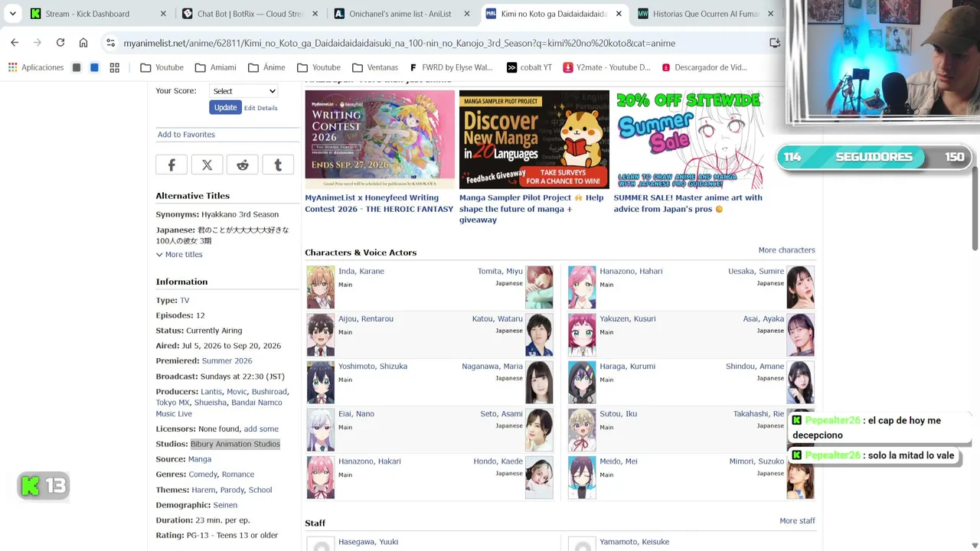Click the browser forward arrow
Viewport: 980px width, 551px height.
(37, 43)
